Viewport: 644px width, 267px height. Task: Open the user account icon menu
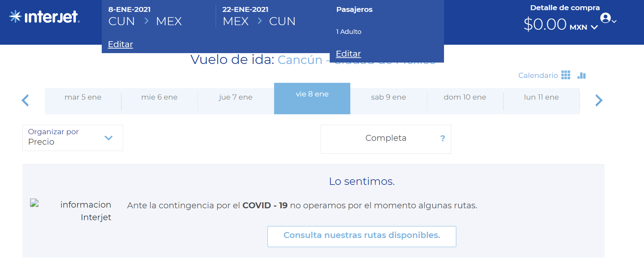(x=605, y=18)
